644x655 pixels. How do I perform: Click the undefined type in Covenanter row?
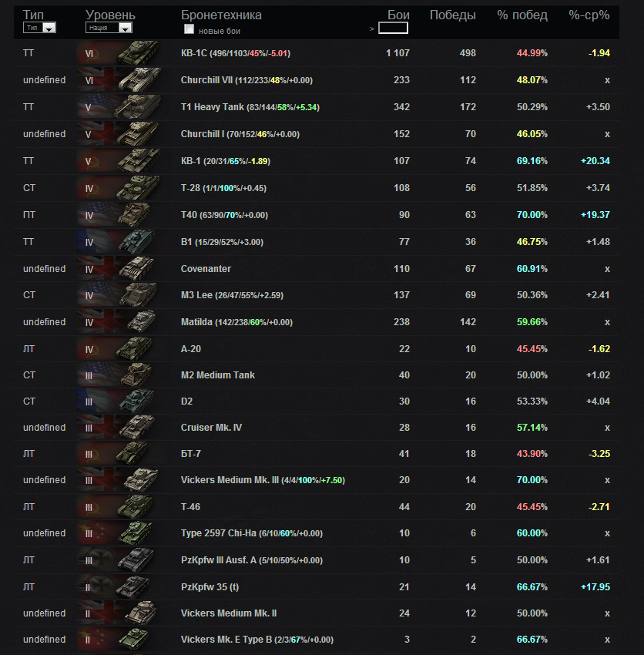[x=44, y=269]
